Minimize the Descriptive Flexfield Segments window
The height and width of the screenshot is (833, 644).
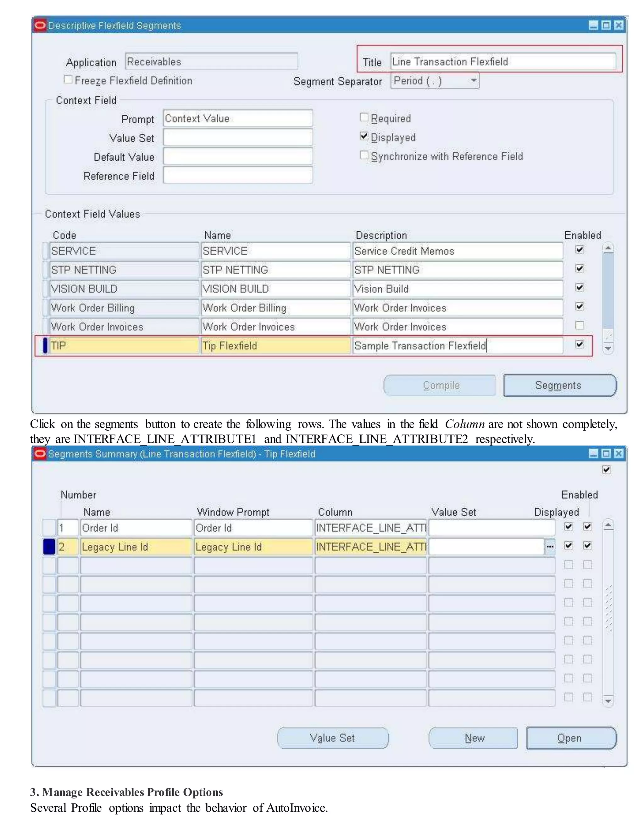click(x=593, y=25)
